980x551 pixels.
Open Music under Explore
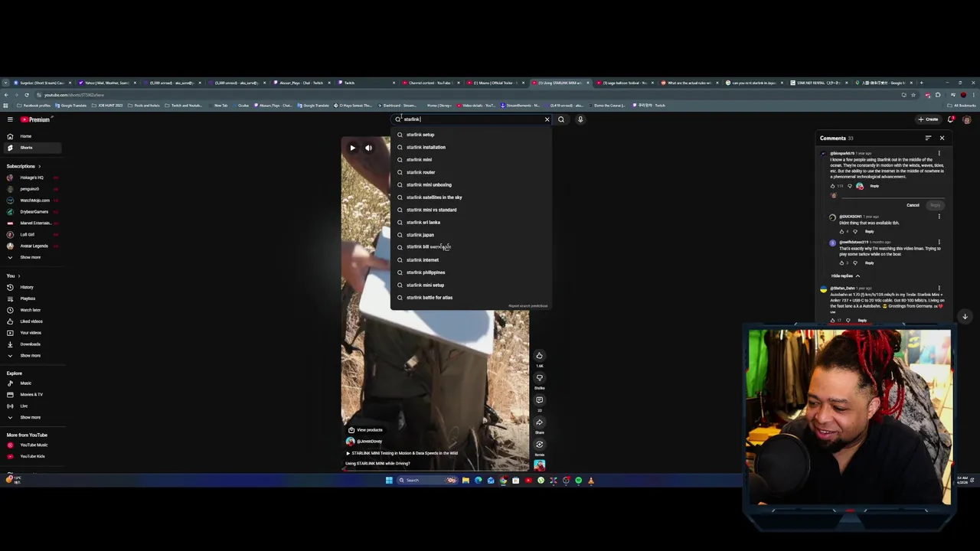31,383
